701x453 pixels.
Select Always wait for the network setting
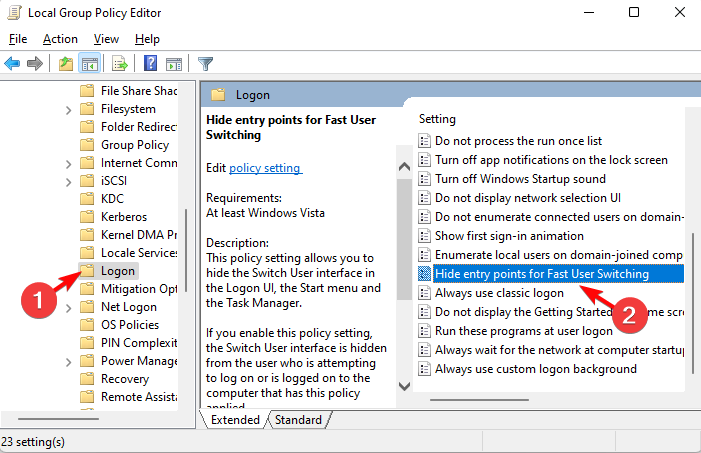point(559,350)
